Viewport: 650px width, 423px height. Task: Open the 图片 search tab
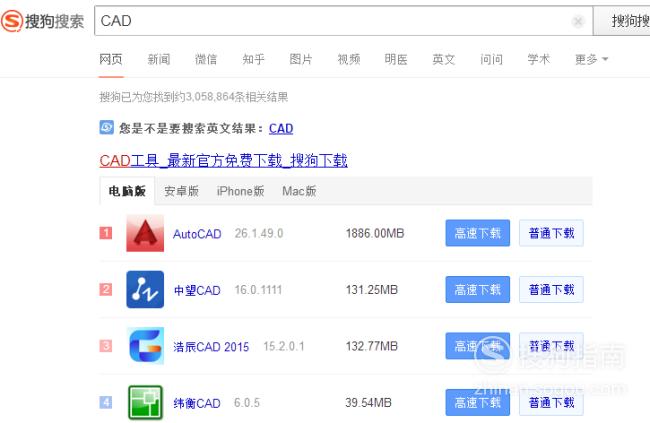pyautogui.click(x=301, y=59)
